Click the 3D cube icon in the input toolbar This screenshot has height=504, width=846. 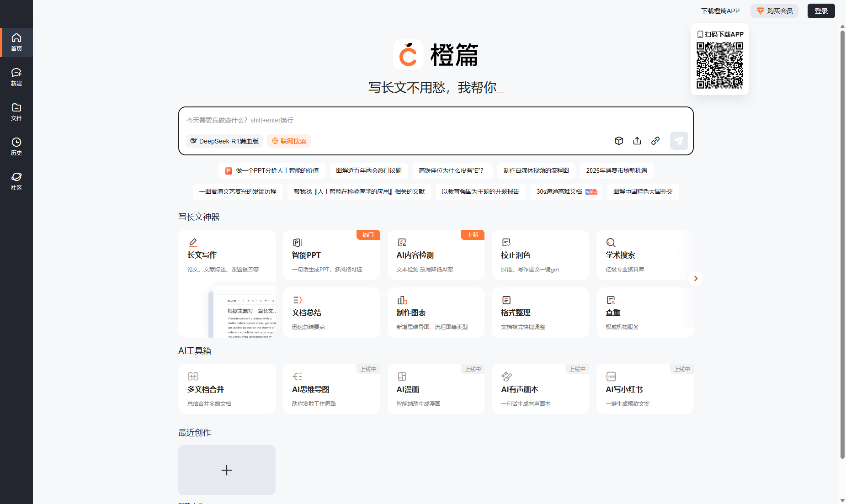(619, 141)
